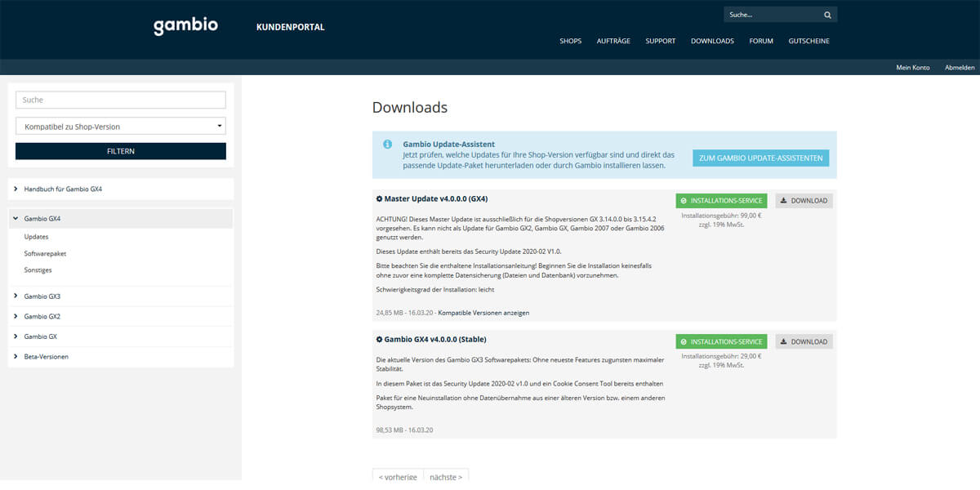
Task: Open the AUFTRÄGE menu
Action: tap(613, 41)
